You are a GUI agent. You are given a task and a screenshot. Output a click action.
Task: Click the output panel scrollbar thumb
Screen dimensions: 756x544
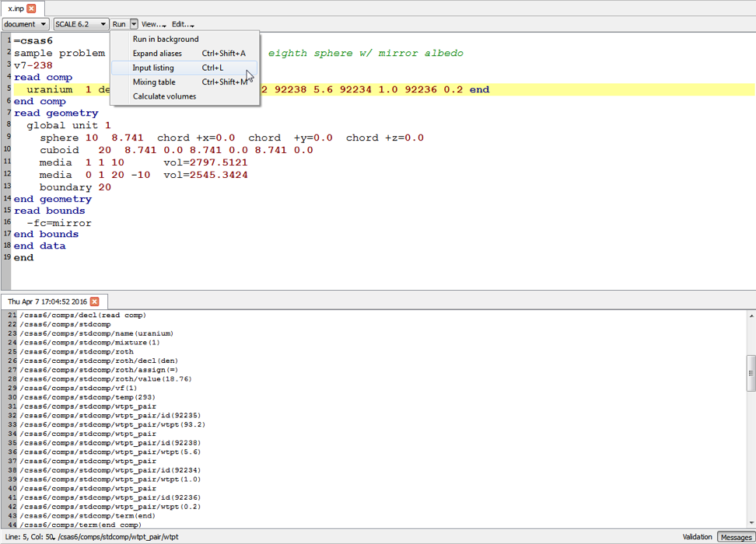751,371
